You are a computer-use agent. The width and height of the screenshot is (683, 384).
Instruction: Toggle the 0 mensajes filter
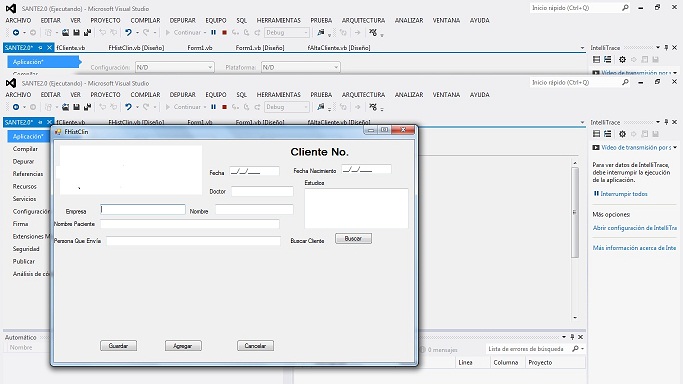(439, 350)
